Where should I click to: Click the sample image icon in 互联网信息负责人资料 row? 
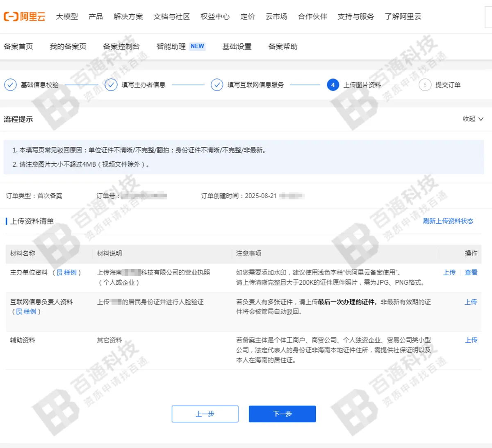click(19, 312)
